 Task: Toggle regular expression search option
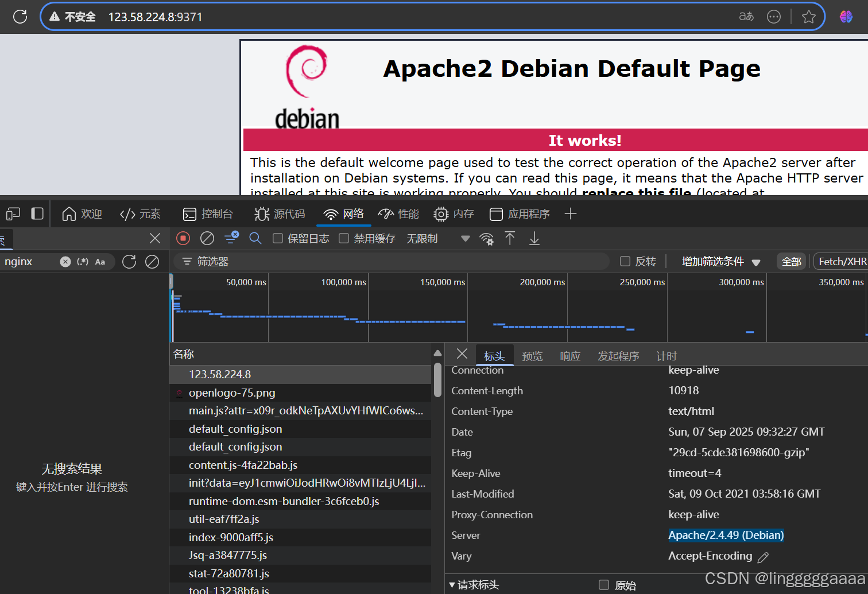click(83, 262)
